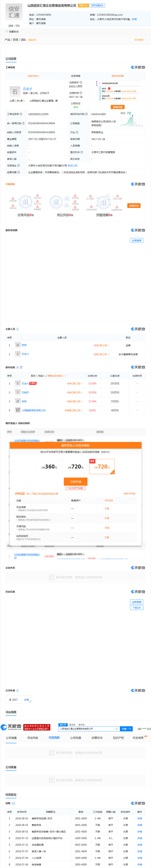Click the 周边风险 building icon
The width and height of the screenshot is (151, 868).
click(56, 202)
